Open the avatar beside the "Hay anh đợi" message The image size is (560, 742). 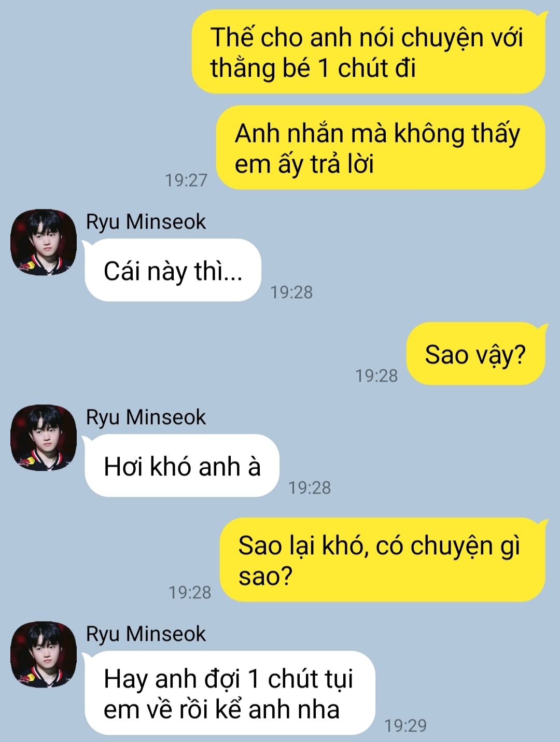coord(44,654)
